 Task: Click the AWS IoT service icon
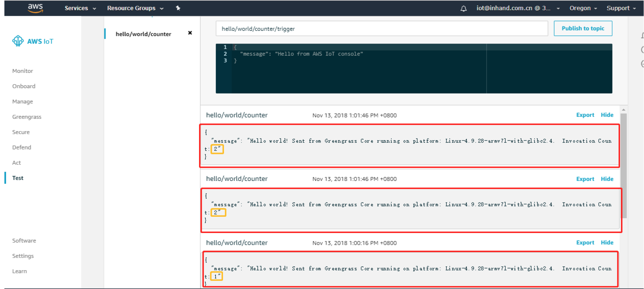18,41
